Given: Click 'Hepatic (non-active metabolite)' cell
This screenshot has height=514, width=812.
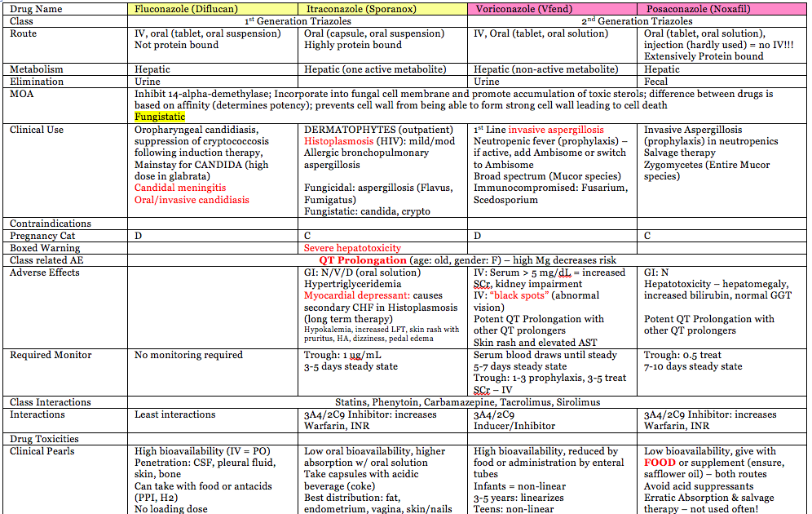Looking at the screenshot, I should point(546,69).
